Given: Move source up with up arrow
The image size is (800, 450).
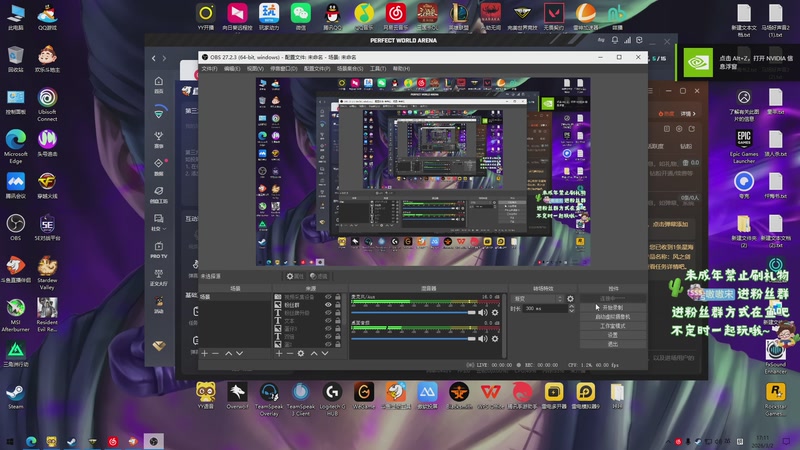Looking at the screenshot, I should click(314, 353).
